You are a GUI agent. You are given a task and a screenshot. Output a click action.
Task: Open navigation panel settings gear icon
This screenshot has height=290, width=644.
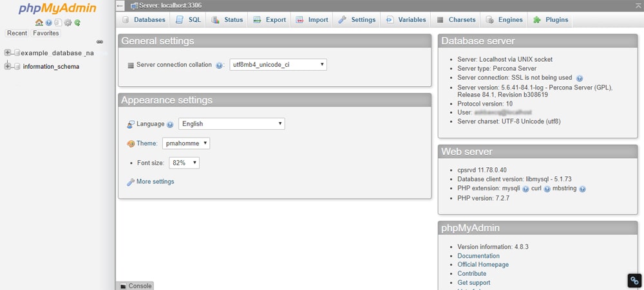pyautogui.click(x=68, y=23)
